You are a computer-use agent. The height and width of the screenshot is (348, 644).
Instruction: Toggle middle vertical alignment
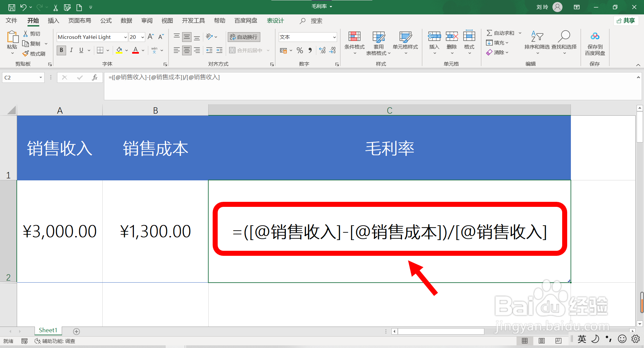pyautogui.click(x=187, y=37)
